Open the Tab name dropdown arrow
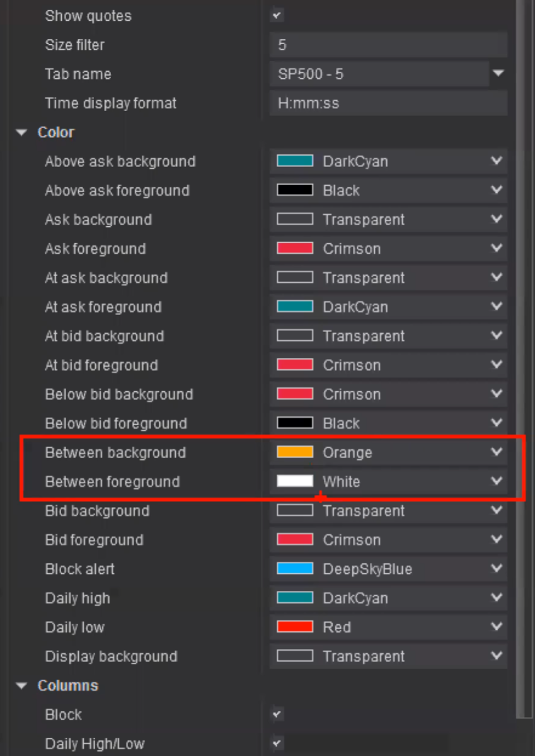Image resolution: width=535 pixels, height=756 pixels. tap(498, 74)
